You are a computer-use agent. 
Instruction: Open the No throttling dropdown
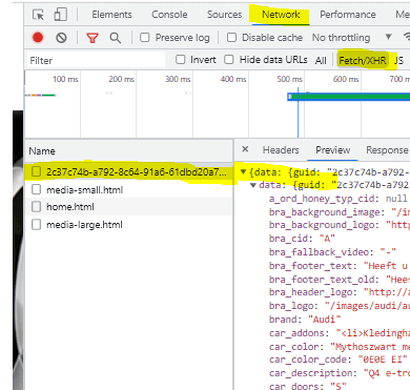point(352,37)
